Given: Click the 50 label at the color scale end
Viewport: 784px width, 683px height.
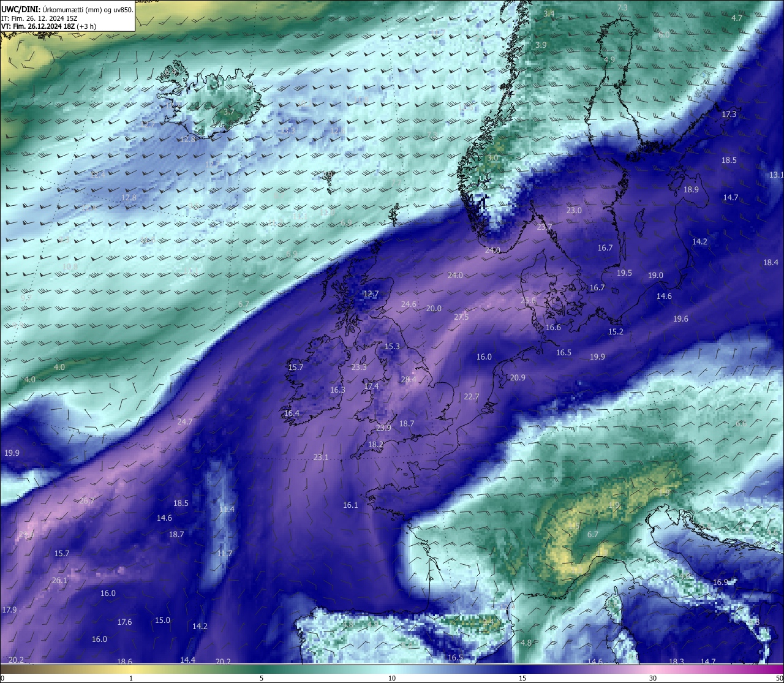Looking at the screenshot, I should 779,678.
